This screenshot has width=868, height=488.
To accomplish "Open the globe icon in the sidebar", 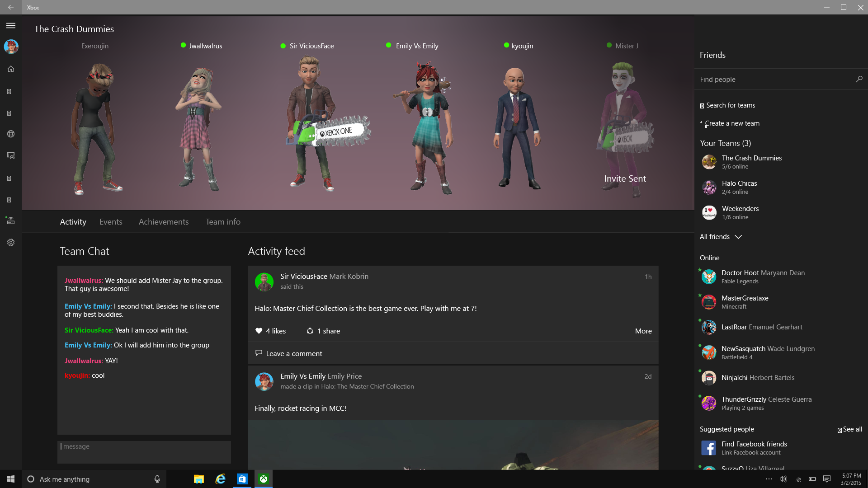I will [11, 134].
